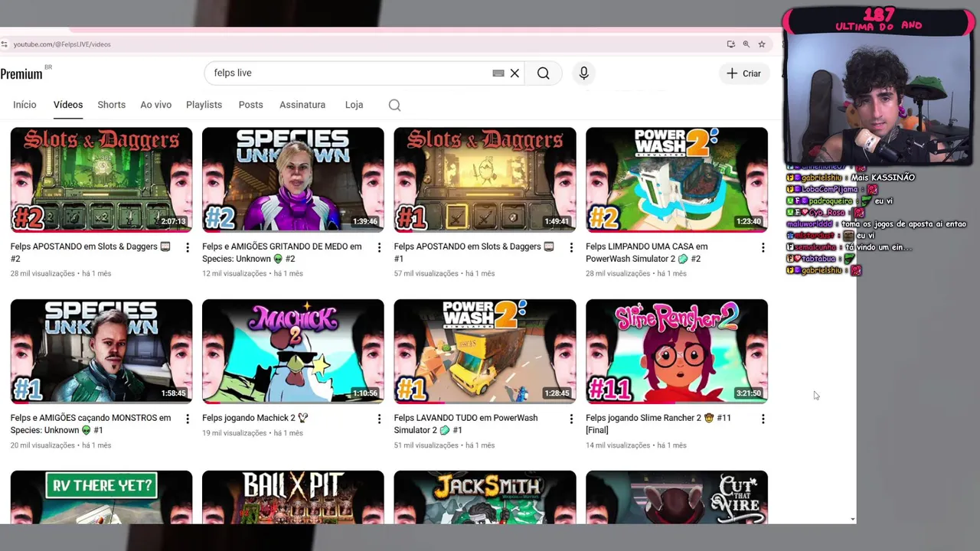Click the YouTube search magnifier button
The image size is (980, 551).
click(543, 73)
